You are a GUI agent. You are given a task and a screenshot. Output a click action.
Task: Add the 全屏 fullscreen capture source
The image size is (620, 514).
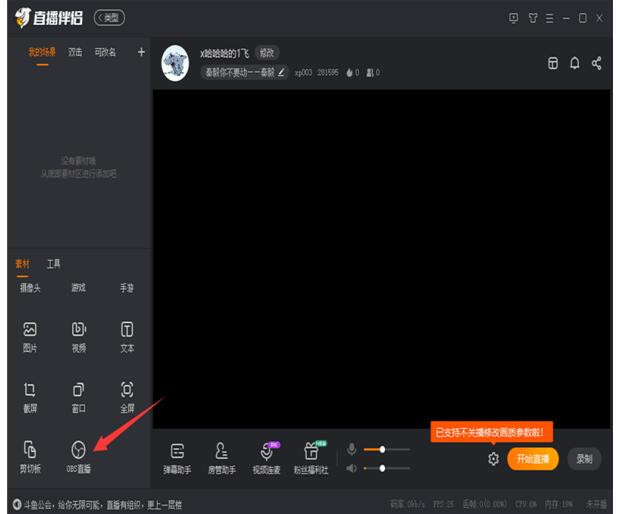pos(127,397)
